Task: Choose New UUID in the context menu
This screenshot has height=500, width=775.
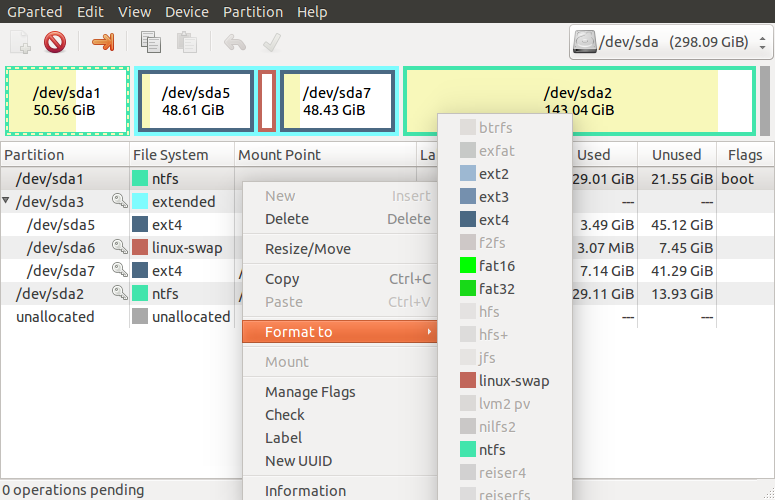Action: (x=340, y=460)
